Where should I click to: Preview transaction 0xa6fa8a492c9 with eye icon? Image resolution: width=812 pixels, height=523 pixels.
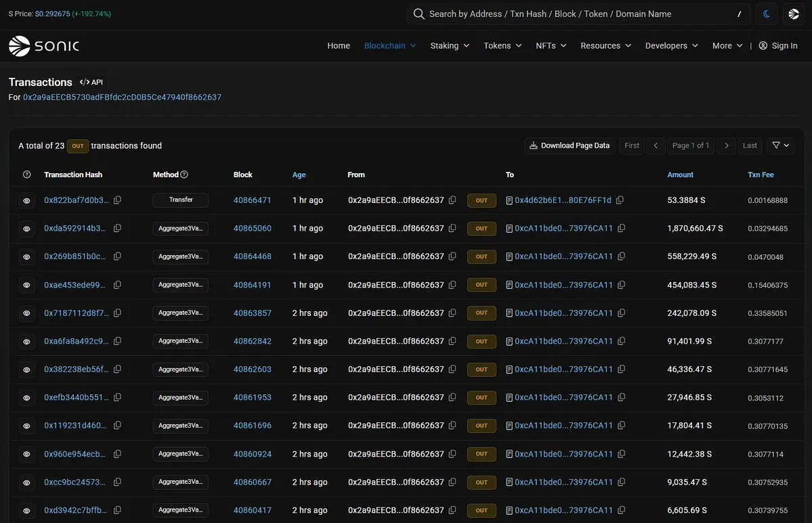[27, 342]
